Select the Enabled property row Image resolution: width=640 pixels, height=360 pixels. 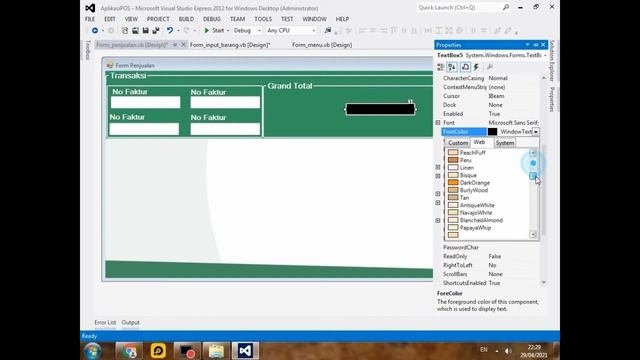tap(490, 114)
